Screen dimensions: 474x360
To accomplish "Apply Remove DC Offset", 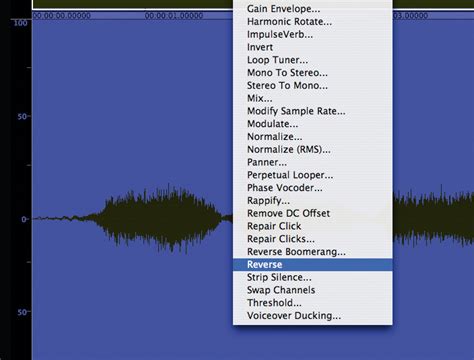I will point(312,213).
